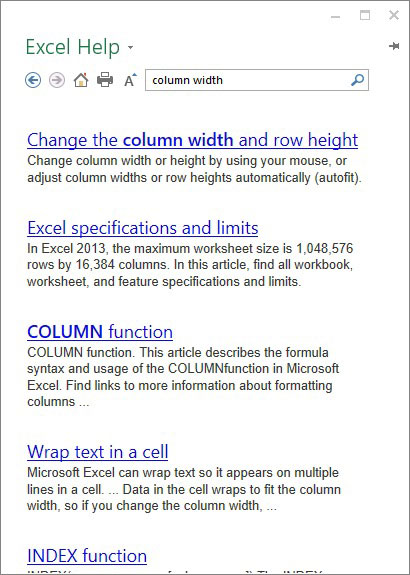Click the COLUMN function description paragraph
This screenshot has width=410, height=575.
(183, 377)
